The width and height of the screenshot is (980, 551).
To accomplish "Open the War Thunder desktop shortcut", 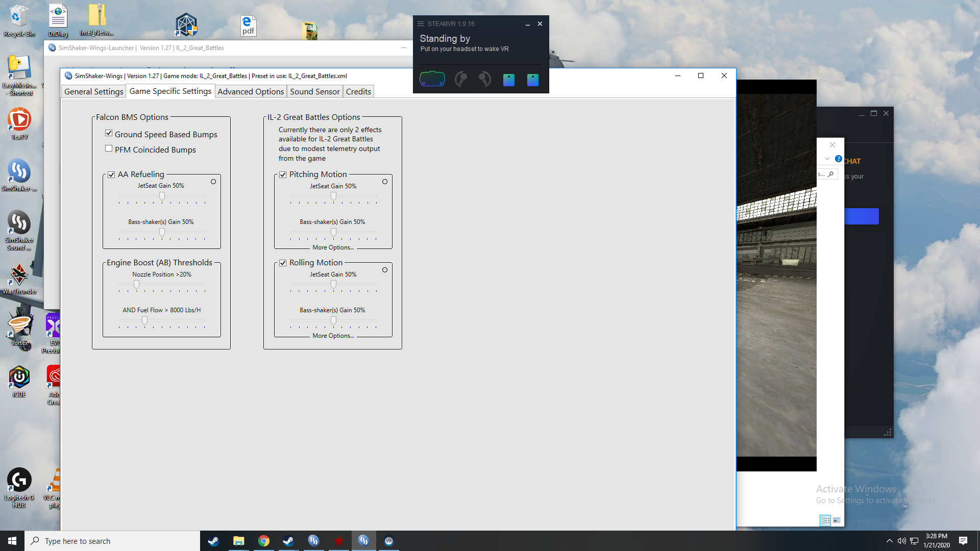I will click(x=19, y=279).
